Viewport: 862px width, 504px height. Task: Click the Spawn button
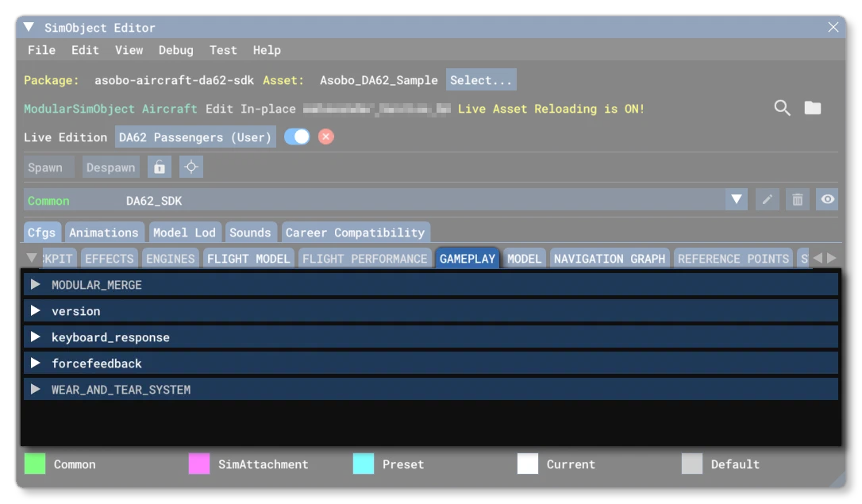coord(48,167)
